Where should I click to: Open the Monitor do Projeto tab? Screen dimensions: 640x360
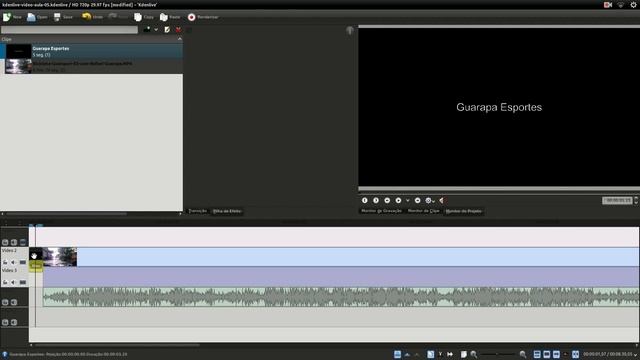[463, 211]
